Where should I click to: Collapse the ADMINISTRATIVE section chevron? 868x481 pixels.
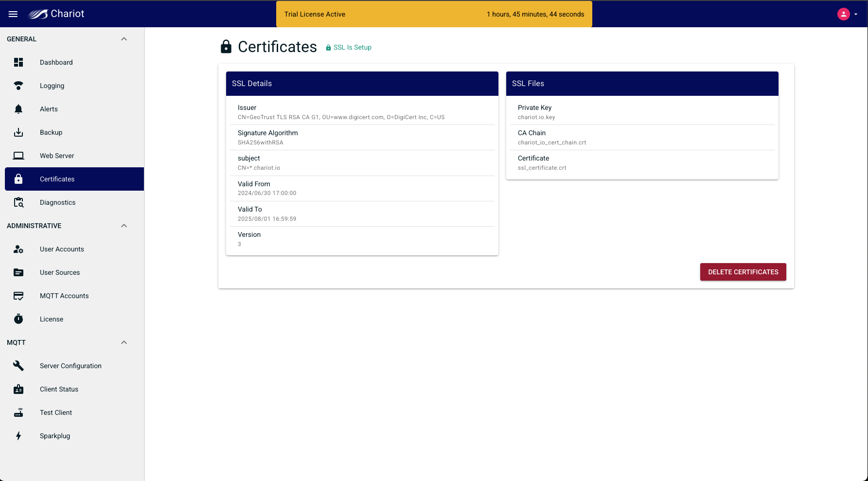click(124, 226)
